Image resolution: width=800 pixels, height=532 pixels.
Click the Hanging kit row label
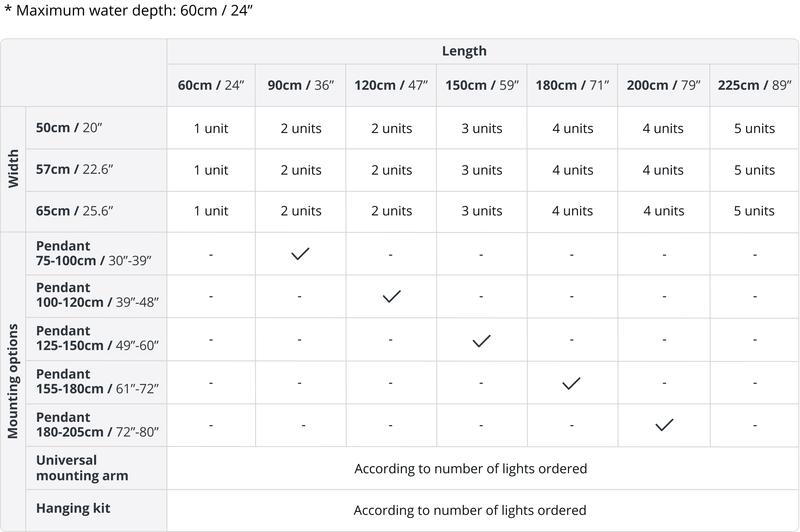coord(73,508)
